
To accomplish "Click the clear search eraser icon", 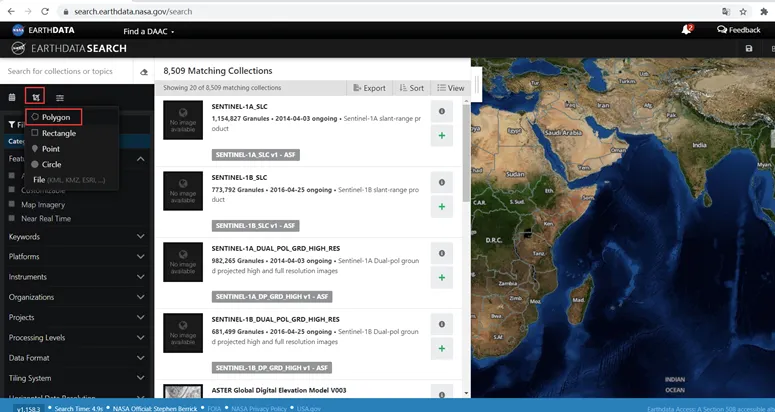I will point(144,72).
